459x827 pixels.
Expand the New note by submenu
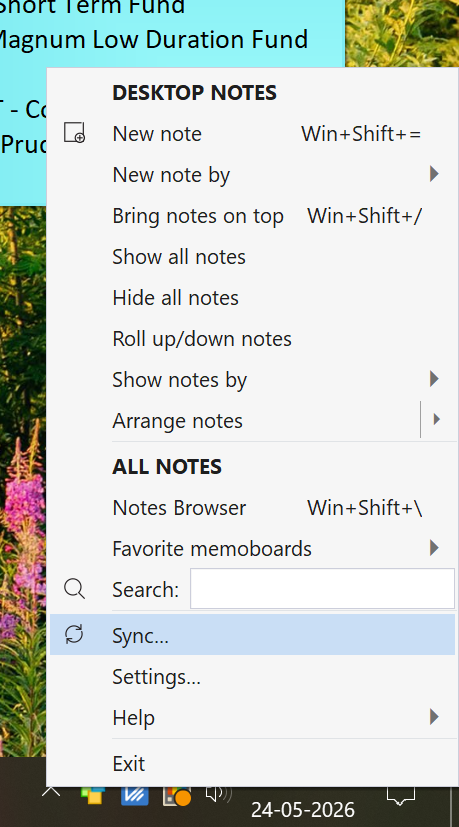coord(434,174)
